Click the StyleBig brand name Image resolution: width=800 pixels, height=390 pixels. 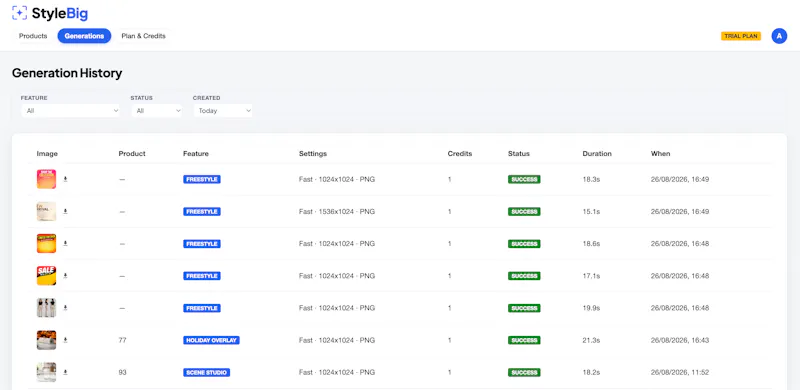click(60, 13)
